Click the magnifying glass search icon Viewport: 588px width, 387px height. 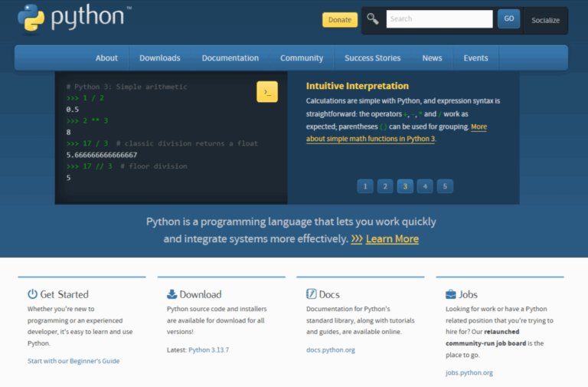[372, 18]
